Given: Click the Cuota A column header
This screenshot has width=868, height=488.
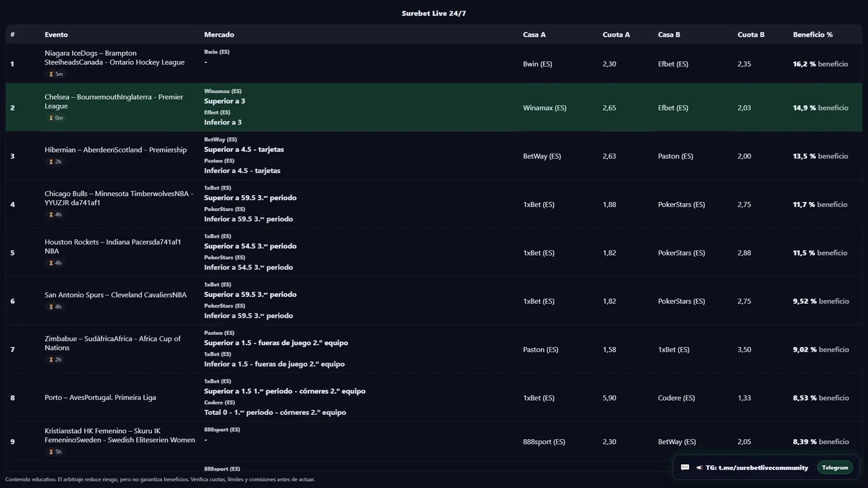Looking at the screenshot, I should pyautogui.click(x=616, y=35).
